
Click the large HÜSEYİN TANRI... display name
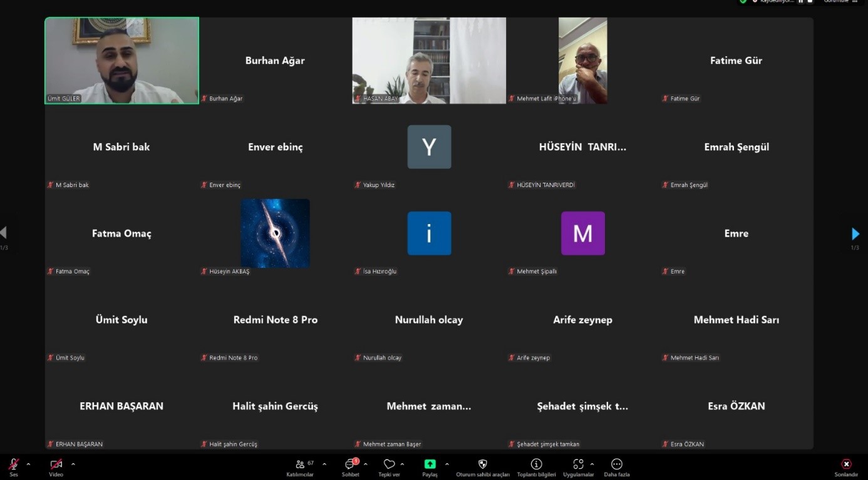(x=582, y=147)
